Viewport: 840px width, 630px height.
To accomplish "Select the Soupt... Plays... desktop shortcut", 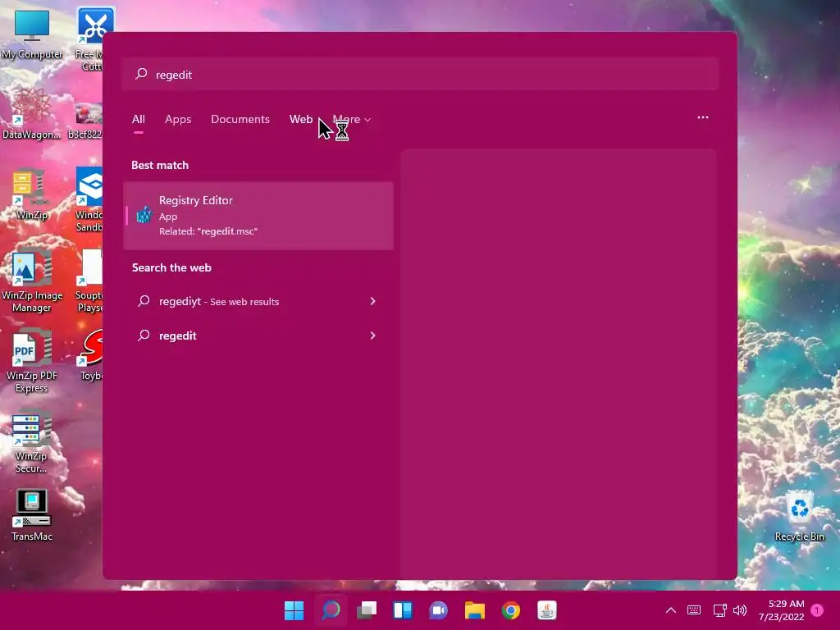I will pyautogui.click(x=89, y=281).
